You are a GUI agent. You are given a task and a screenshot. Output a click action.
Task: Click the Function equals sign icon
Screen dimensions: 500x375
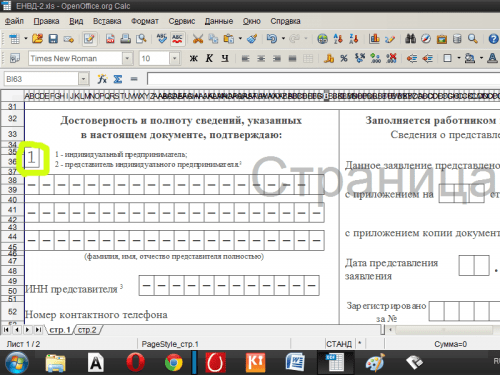pos(134,79)
